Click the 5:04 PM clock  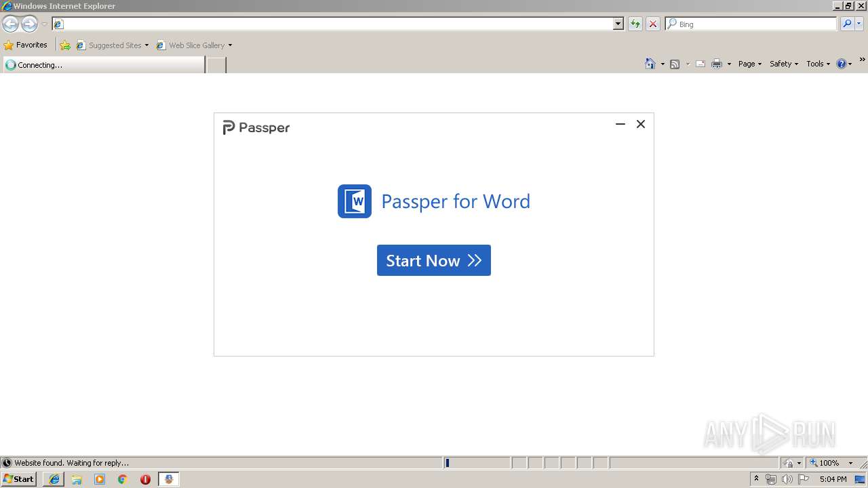click(833, 479)
